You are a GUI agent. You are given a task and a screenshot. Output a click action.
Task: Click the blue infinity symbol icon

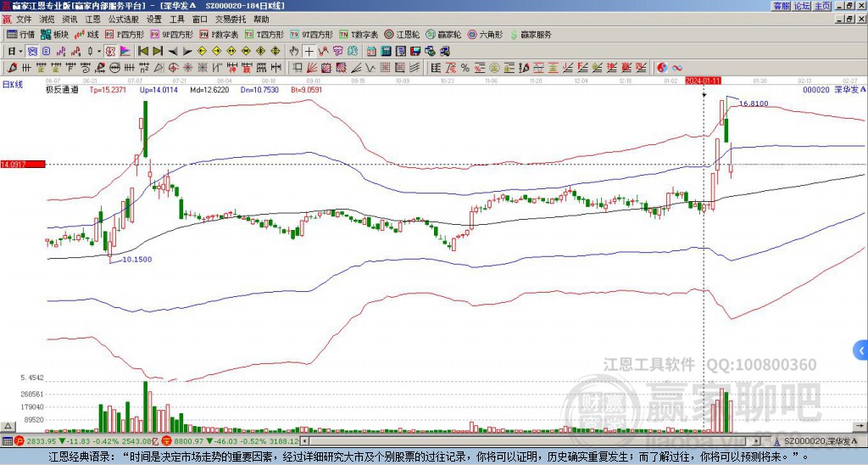click(x=677, y=68)
